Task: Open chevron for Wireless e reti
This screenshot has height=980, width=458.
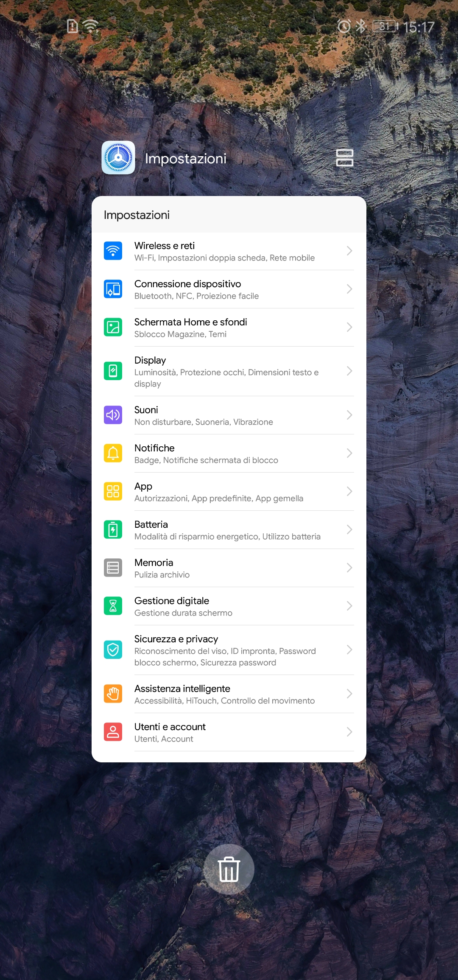Action: click(349, 251)
